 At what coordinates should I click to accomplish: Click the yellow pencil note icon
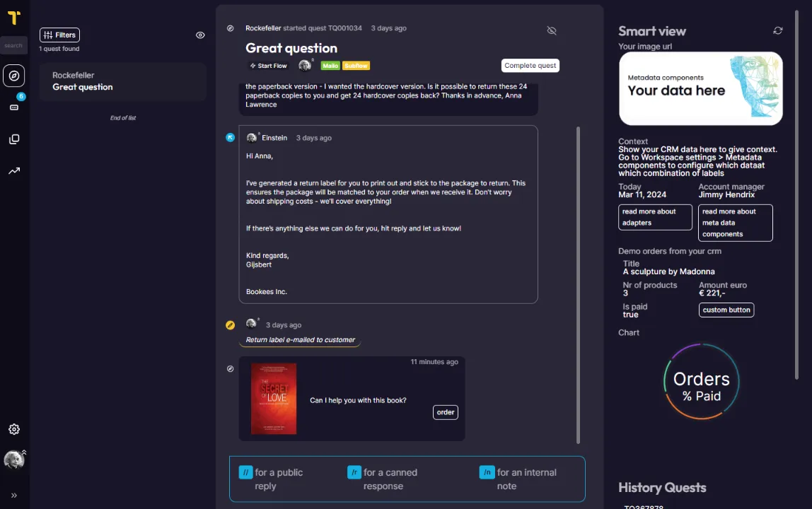coord(231,325)
